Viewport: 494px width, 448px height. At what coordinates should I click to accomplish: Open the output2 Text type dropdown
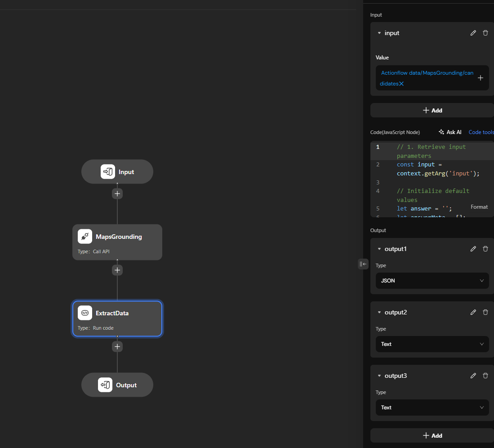coord(432,344)
